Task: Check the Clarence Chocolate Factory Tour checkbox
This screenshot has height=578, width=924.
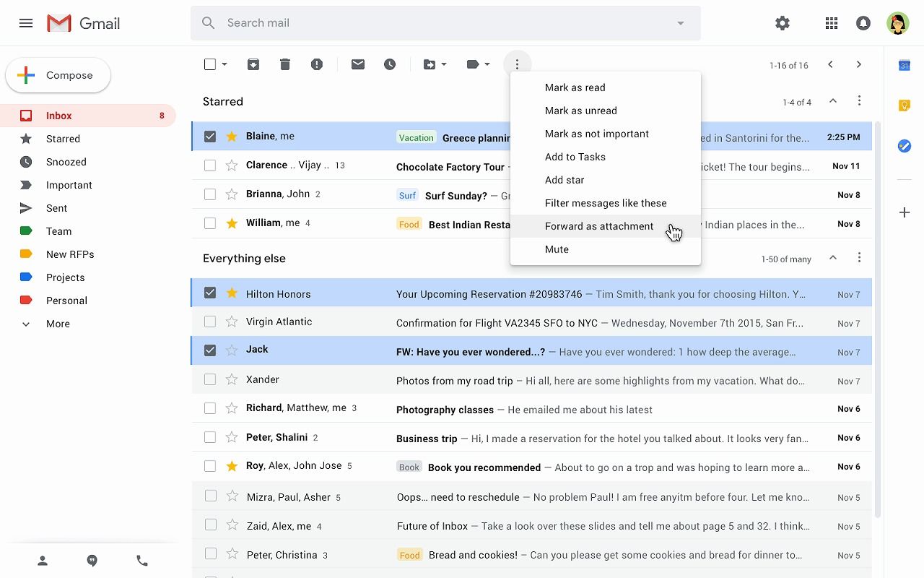Action: click(210, 165)
